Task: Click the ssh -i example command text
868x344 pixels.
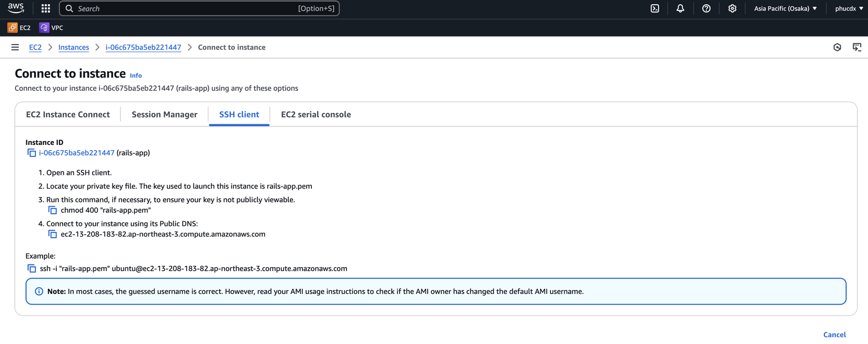Action: (x=194, y=269)
